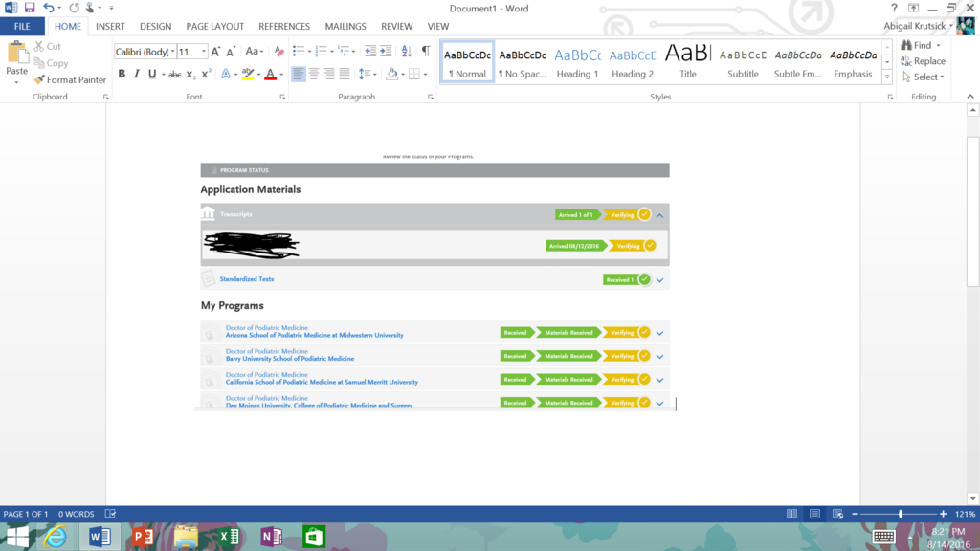Switch to Read Mode view in status bar
Screen dimensions: 980x551
(791, 514)
